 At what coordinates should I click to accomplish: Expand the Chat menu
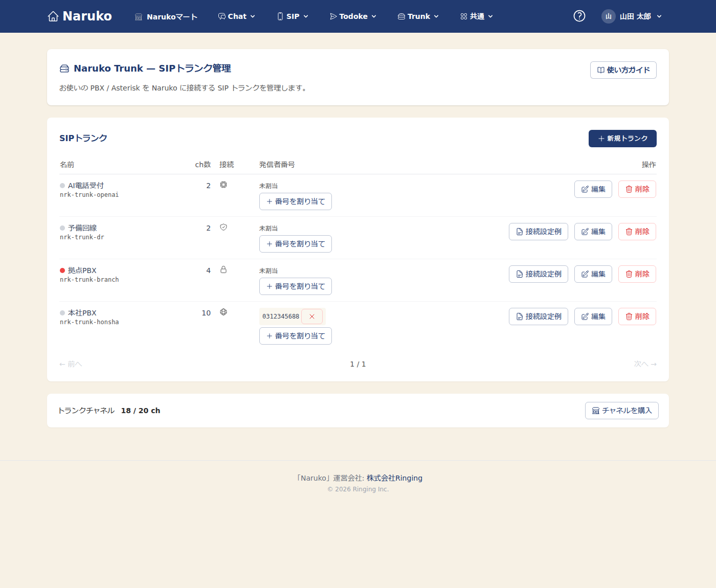tap(237, 16)
